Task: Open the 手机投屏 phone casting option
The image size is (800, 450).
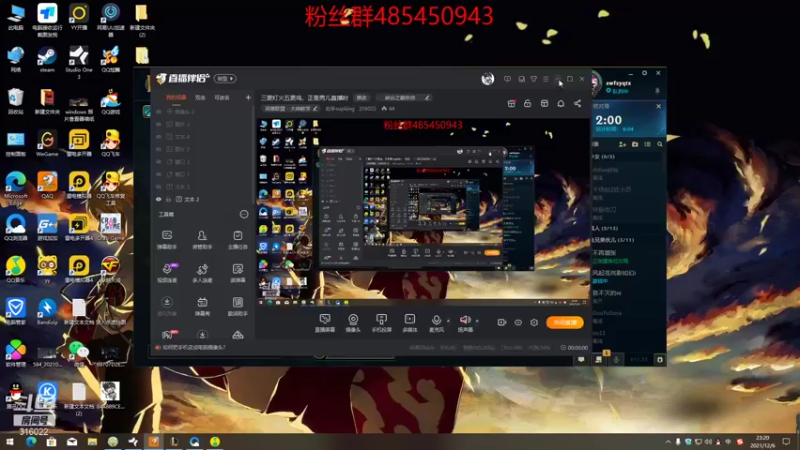Action: (381, 322)
